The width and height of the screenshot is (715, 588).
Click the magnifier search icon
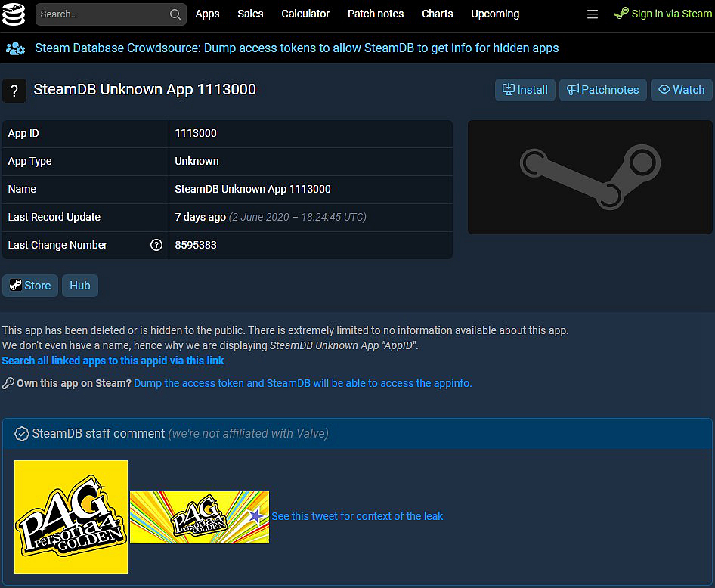[x=175, y=14]
